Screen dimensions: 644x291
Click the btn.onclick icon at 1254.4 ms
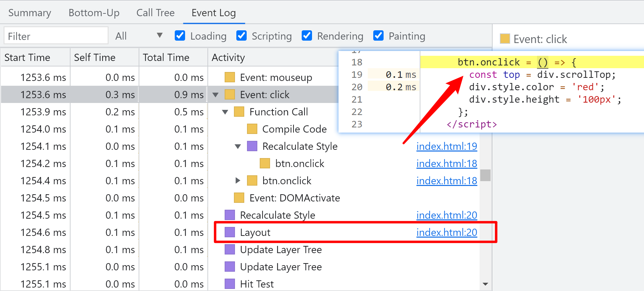252,180
